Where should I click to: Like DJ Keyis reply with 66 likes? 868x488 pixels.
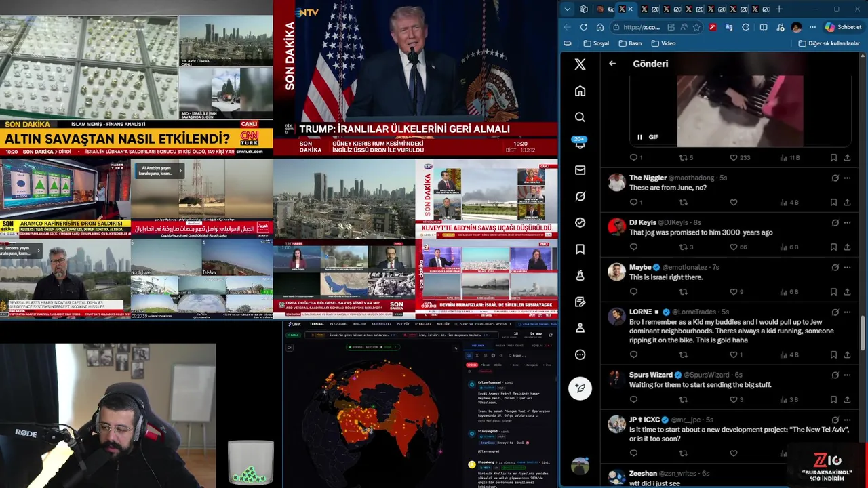738,247
